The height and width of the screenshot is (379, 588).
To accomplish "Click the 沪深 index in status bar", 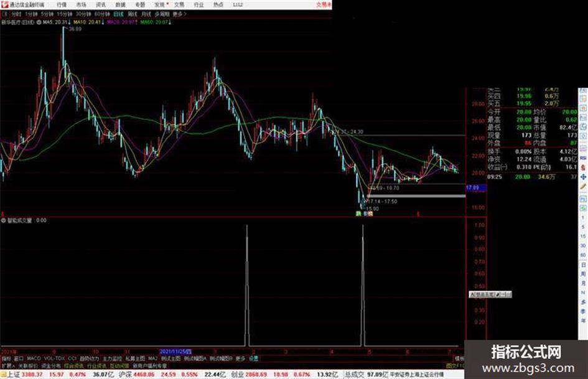I will (125, 375).
